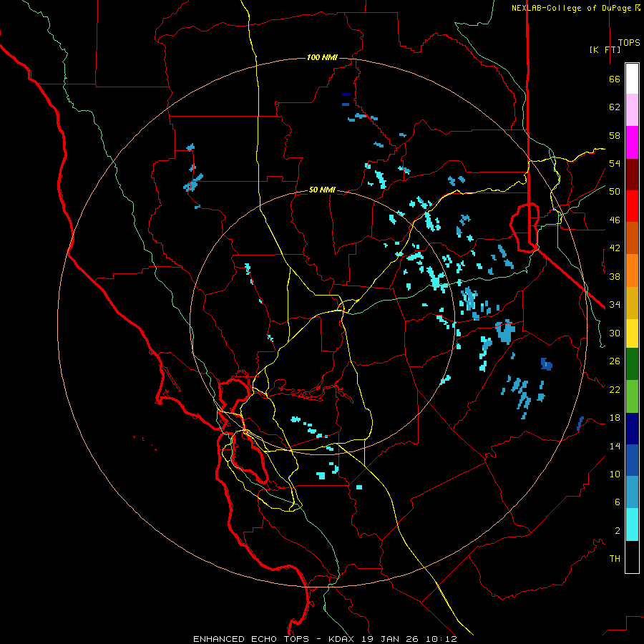644x644 pixels.
Task: Click the black TH swatch at the legend bottom
Action: coord(632,557)
